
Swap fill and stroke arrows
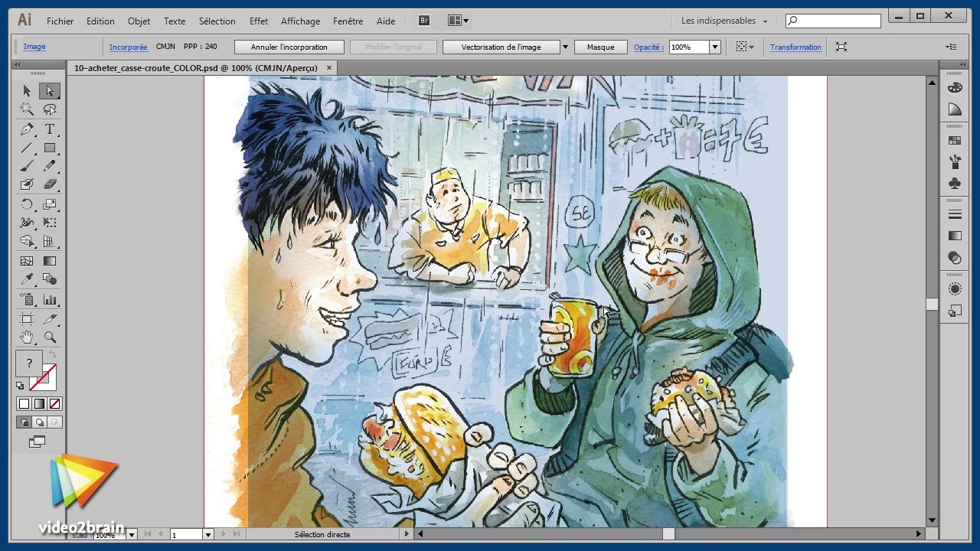pyautogui.click(x=53, y=354)
